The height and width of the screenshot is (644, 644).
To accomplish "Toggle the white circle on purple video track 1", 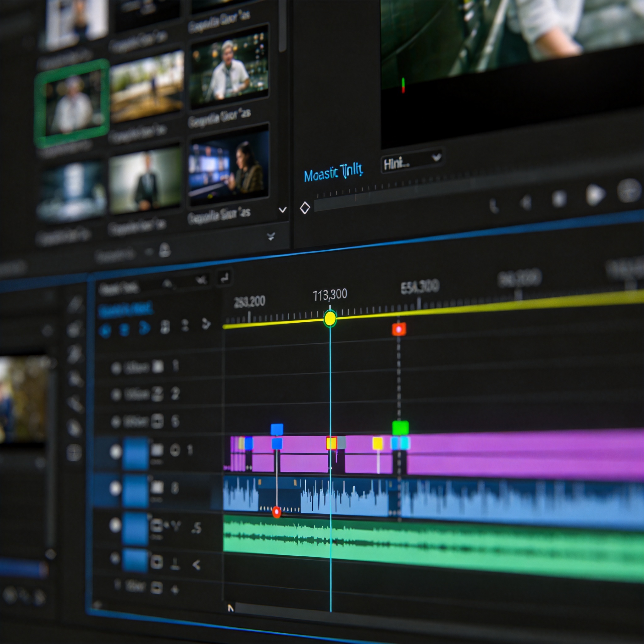I will point(116,452).
